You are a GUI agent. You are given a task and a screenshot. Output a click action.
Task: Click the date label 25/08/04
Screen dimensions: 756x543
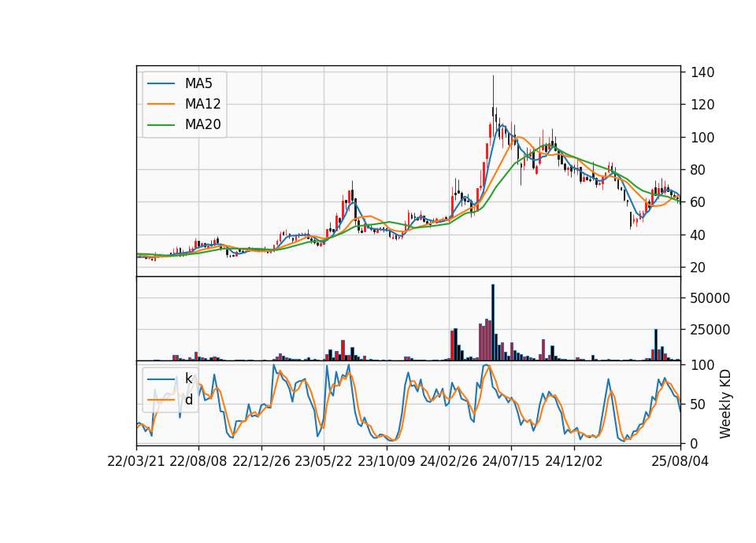680,461
